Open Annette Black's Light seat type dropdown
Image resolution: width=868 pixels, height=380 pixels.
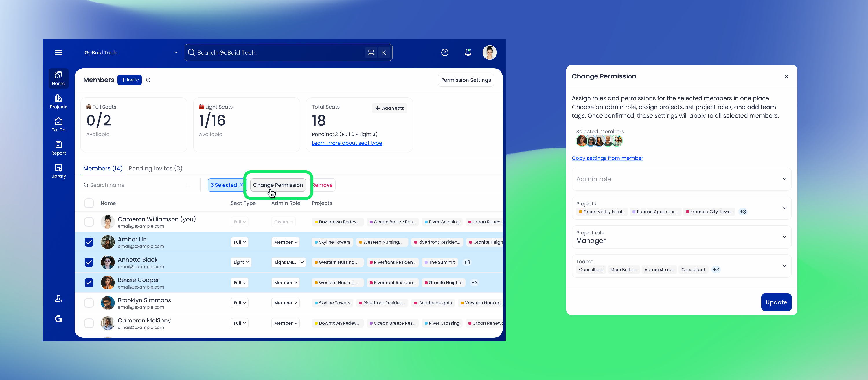pyautogui.click(x=241, y=262)
